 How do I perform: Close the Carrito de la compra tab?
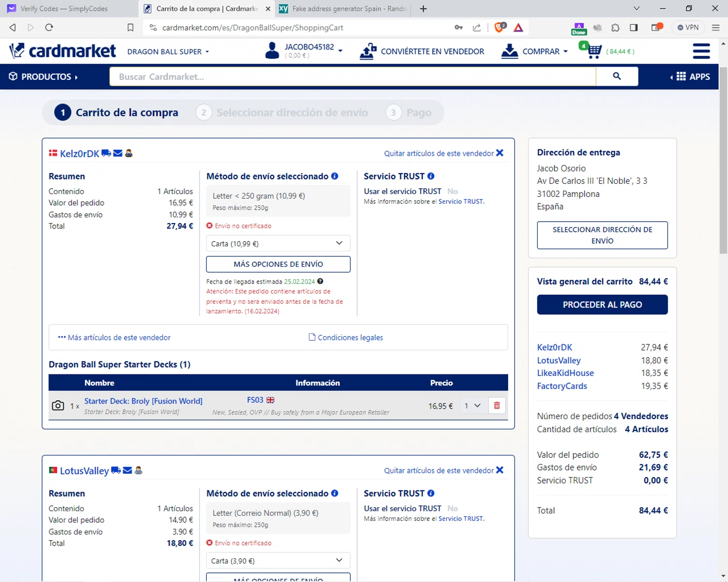[x=268, y=9]
